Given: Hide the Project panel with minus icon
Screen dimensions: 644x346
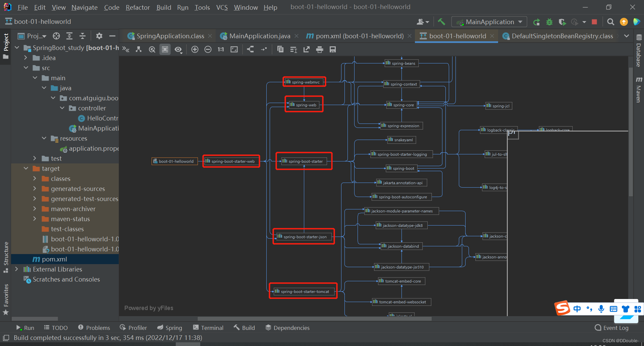Looking at the screenshot, I should coord(112,36).
